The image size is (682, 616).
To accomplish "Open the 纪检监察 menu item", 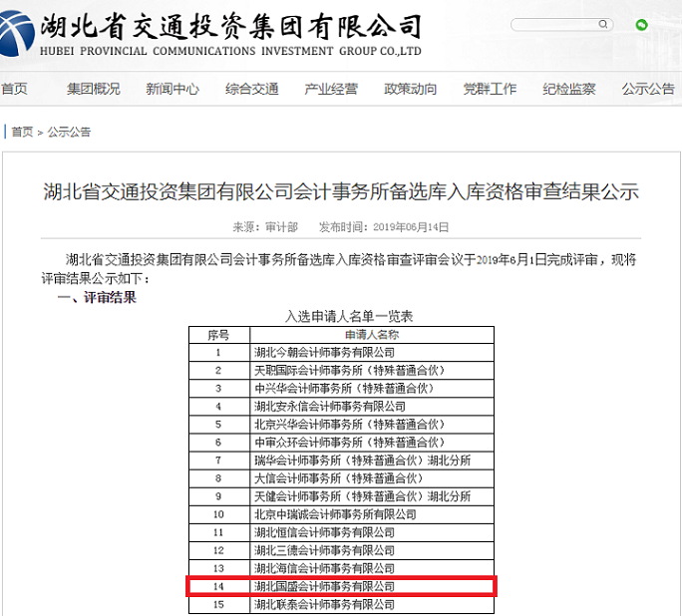I will (569, 89).
